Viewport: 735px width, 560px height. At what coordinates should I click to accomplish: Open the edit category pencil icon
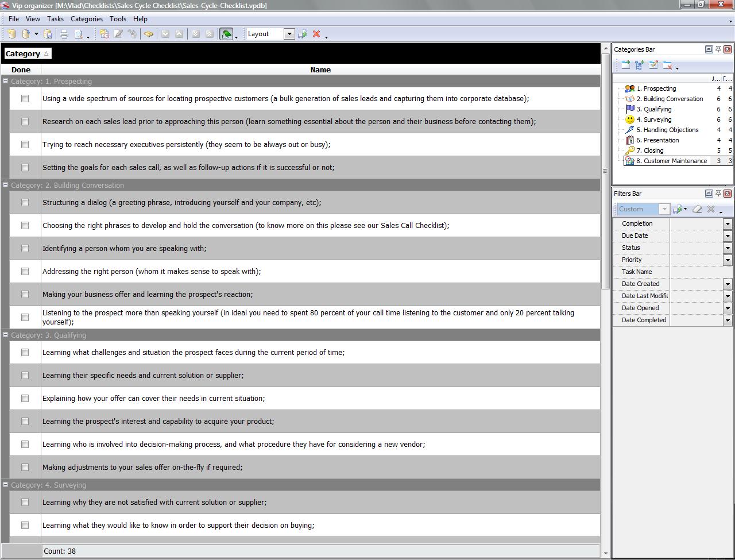point(653,65)
